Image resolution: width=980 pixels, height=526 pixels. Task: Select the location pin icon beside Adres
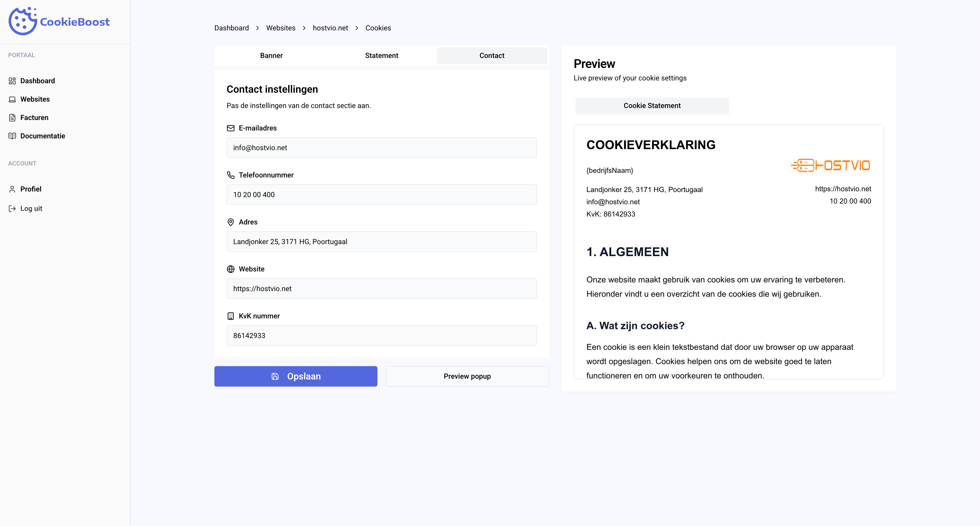[x=230, y=222]
